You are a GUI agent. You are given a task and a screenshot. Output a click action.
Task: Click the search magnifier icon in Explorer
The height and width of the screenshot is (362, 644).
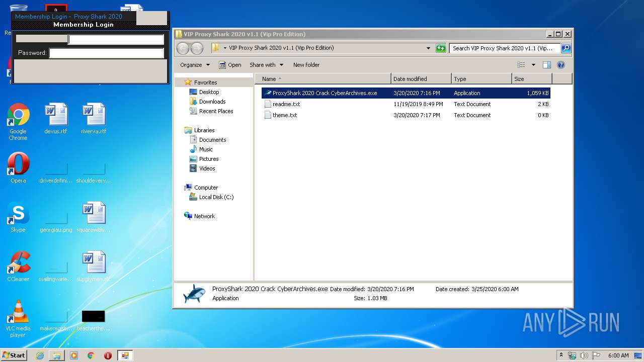pos(566,48)
